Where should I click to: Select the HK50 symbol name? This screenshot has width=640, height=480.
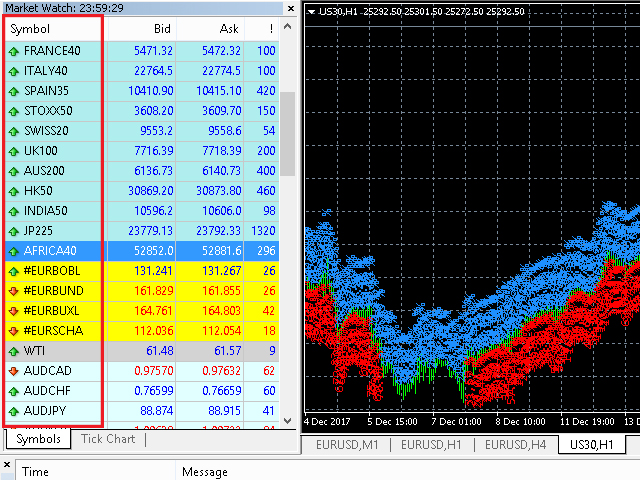(38, 191)
